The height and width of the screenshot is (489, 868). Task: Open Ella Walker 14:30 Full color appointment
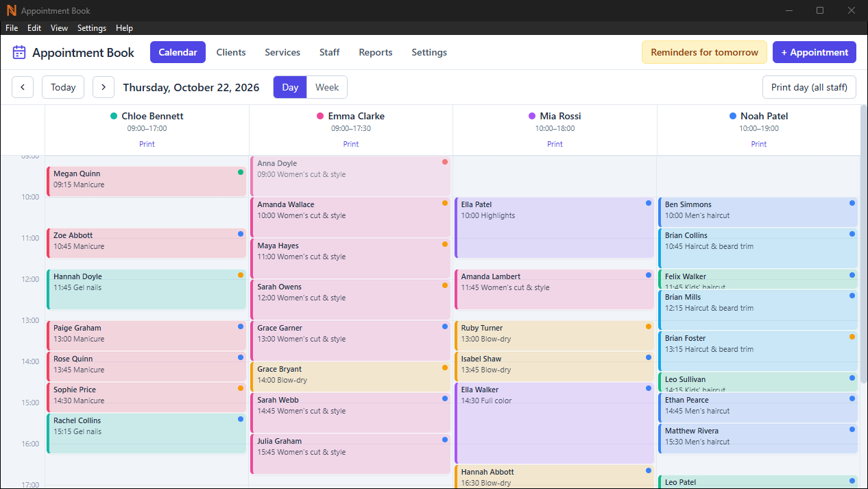click(x=554, y=422)
